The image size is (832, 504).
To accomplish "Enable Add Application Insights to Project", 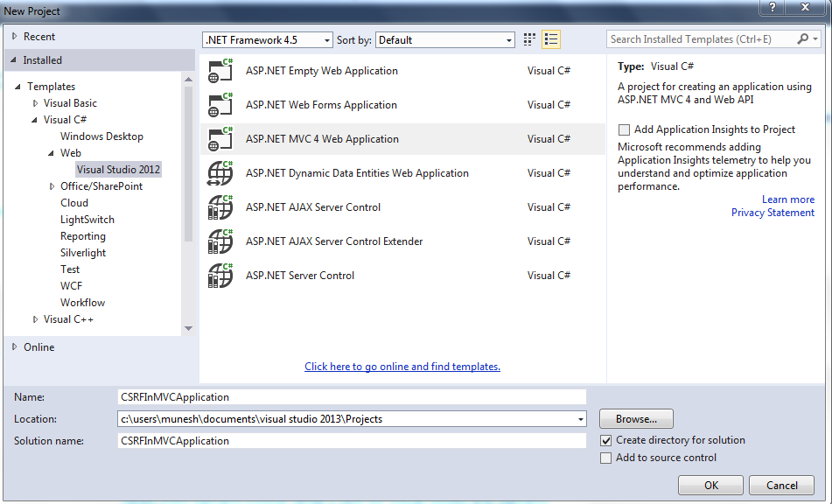I will tap(624, 129).
